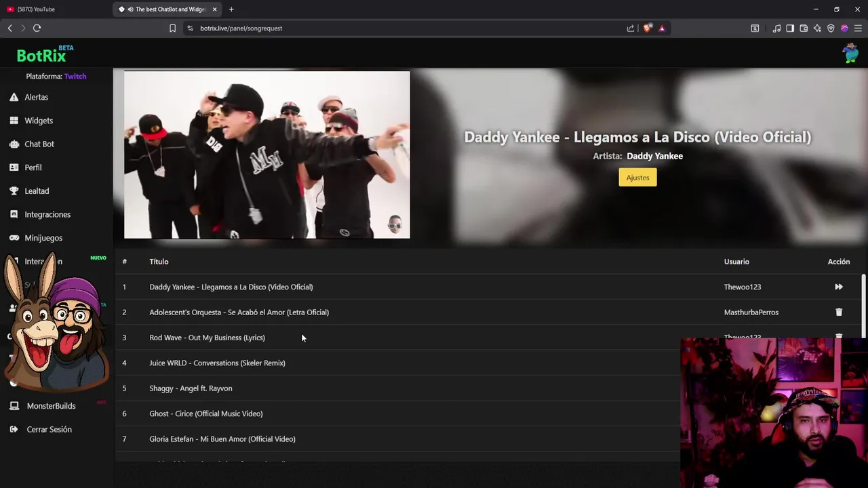
Task: Open a new browser tab
Action: (x=231, y=9)
